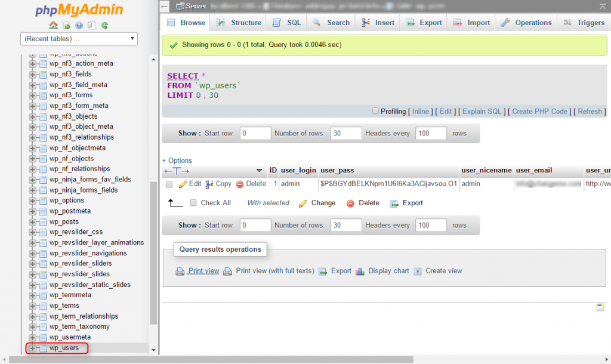Tick the Check All checkbox

(193, 203)
